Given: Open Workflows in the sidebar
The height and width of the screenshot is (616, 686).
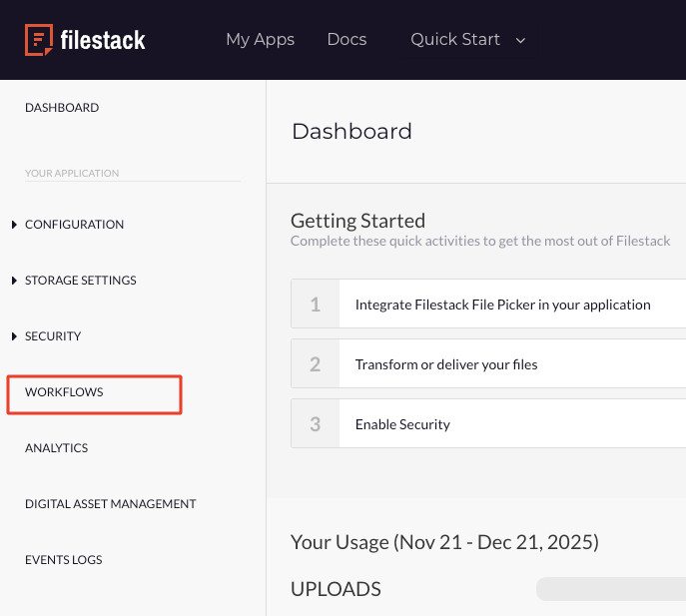Looking at the screenshot, I should coord(64,392).
